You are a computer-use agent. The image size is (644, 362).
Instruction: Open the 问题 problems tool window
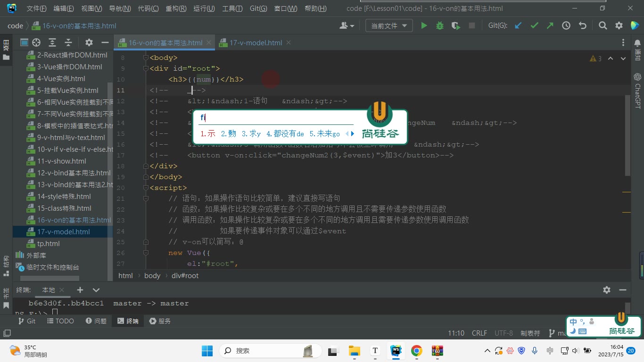point(96,321)
